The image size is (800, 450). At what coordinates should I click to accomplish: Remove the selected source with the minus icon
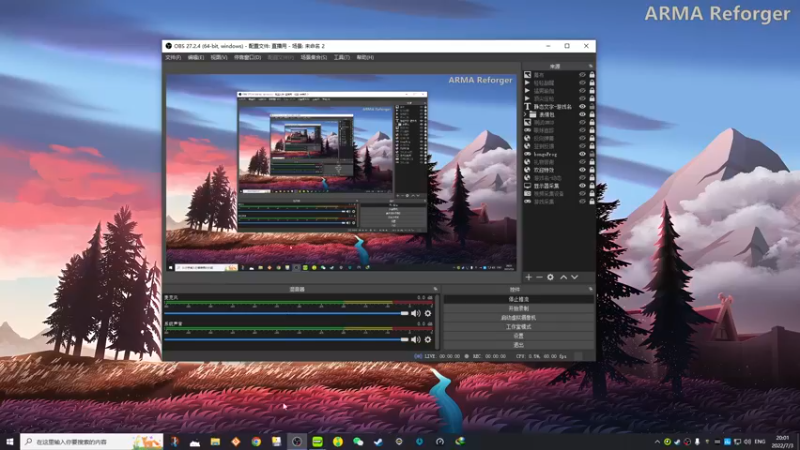coord(539,277)
